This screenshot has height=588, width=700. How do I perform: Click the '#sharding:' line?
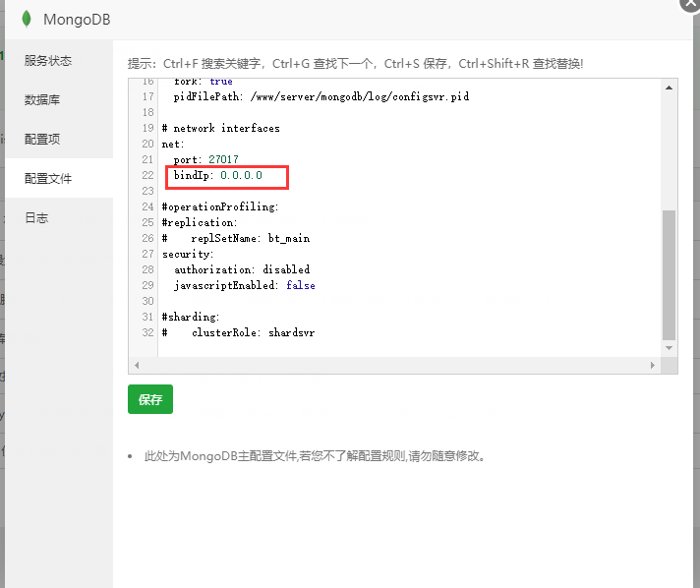(191, 317)
